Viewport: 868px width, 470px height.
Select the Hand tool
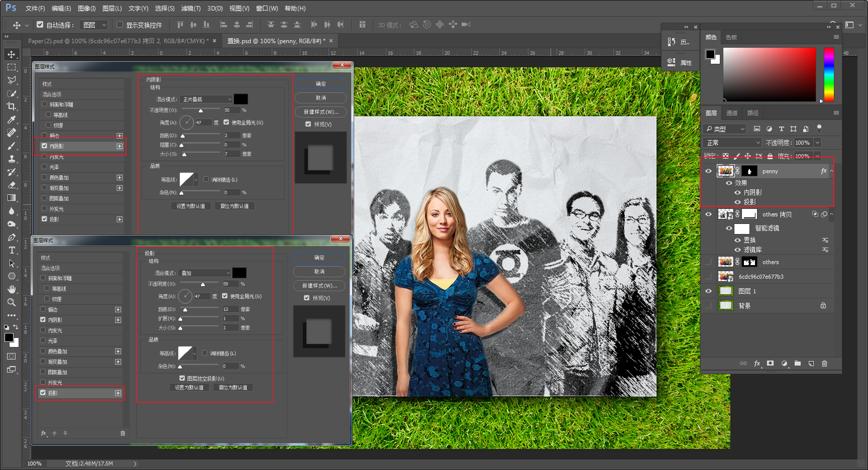11,289
